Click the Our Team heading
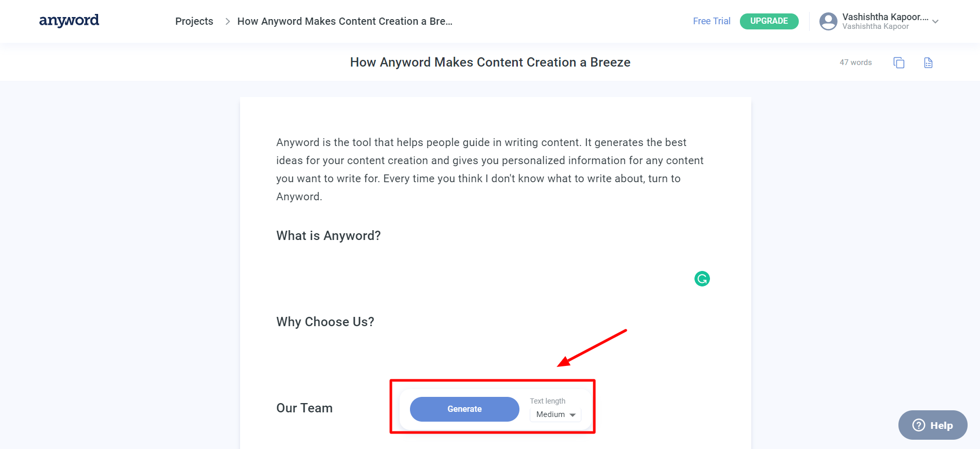The height and width of the screenshot is (449, 980). 305,408
